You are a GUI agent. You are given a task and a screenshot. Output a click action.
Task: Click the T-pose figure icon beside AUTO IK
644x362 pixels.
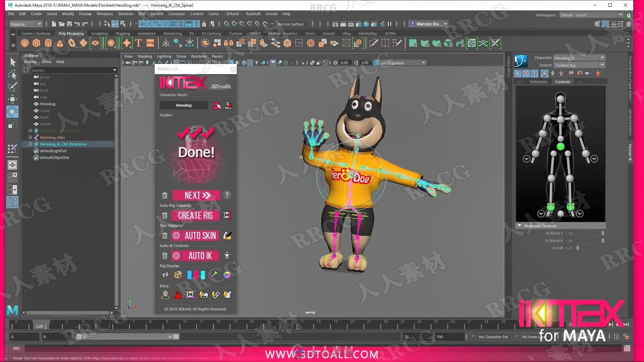pyautogui.click(x=227, y=256)
